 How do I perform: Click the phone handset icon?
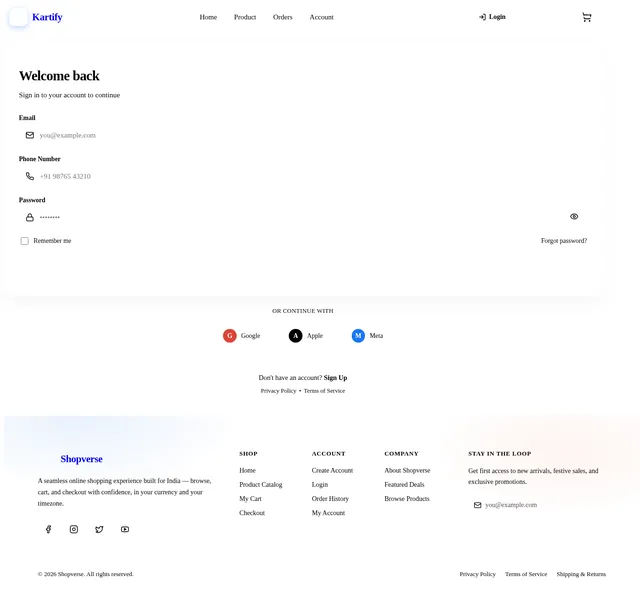pos(30,176)
